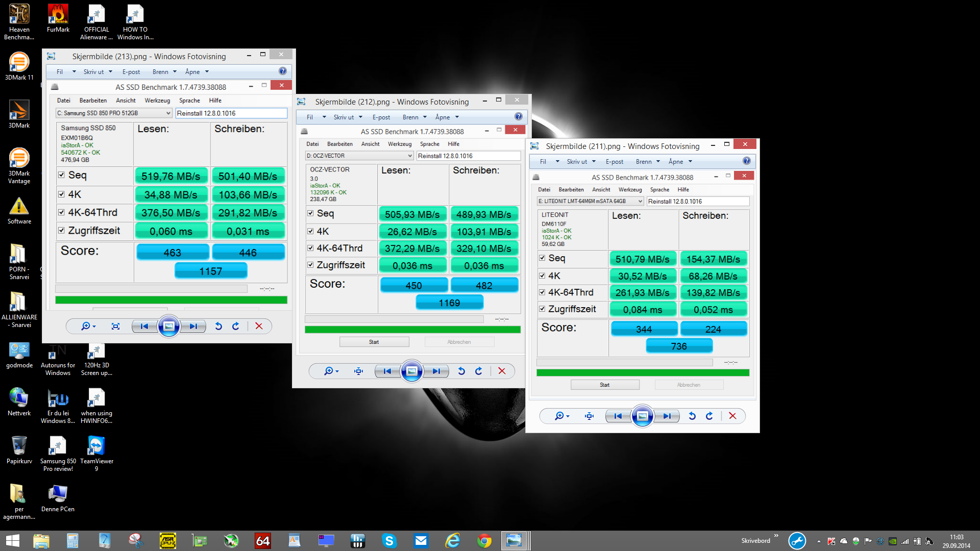Image resolution: width=980 pixels, height=551 pixels.
Task: Delete image in Skjermbilde (212) viewer
Action: click(x=502, y=371)
